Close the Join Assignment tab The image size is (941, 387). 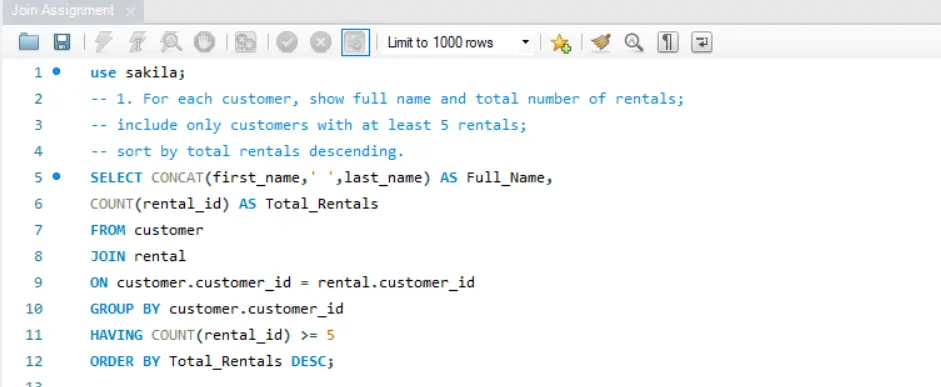click(131, 11)
